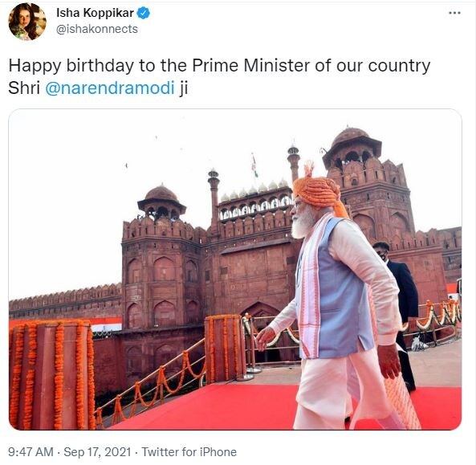Open the attached Red Fort photo

point(235,269)
